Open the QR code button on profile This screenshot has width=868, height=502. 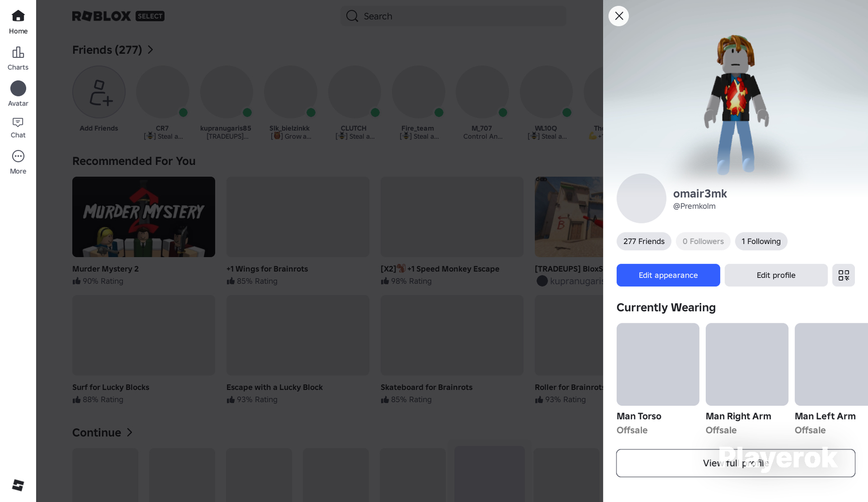[843, 275]
